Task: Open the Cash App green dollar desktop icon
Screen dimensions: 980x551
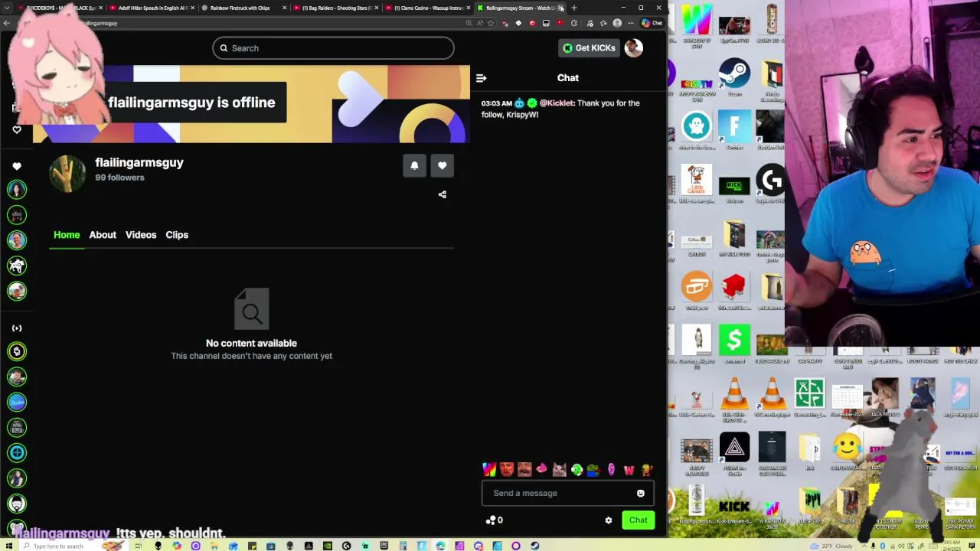Action: [x=734, y=344]
